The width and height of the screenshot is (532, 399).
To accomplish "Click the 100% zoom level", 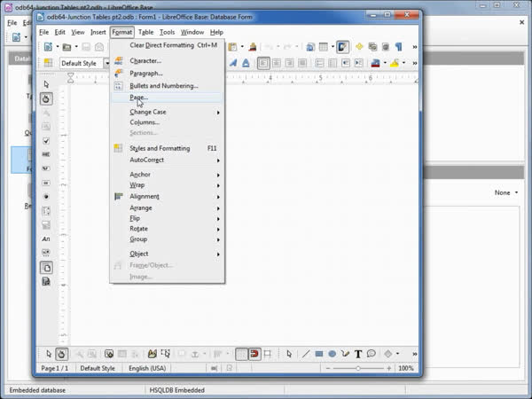I will point(406,368).
